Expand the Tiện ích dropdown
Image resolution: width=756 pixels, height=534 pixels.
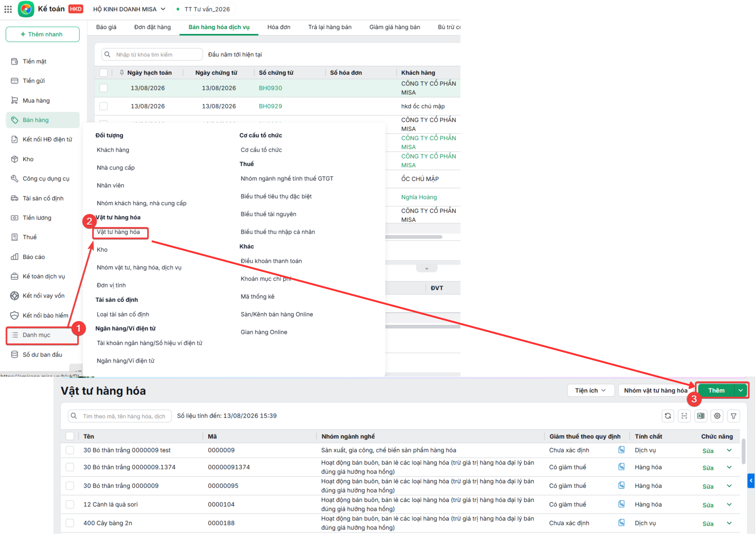pos(590,390)
